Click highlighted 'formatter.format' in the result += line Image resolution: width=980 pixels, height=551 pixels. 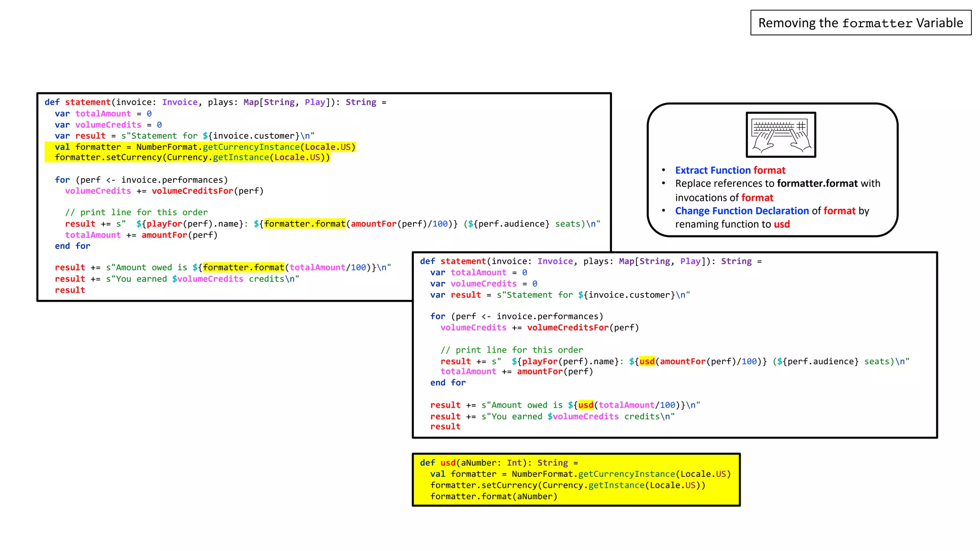305,224
